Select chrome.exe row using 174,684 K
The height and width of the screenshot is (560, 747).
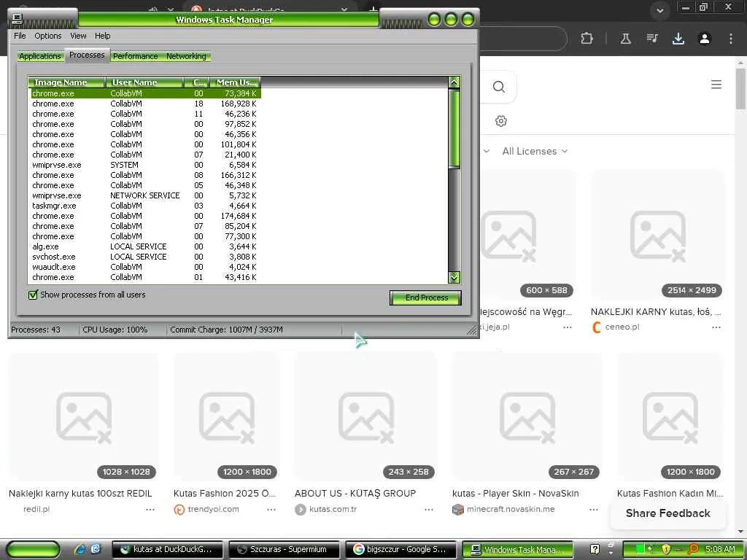[144, 216]
